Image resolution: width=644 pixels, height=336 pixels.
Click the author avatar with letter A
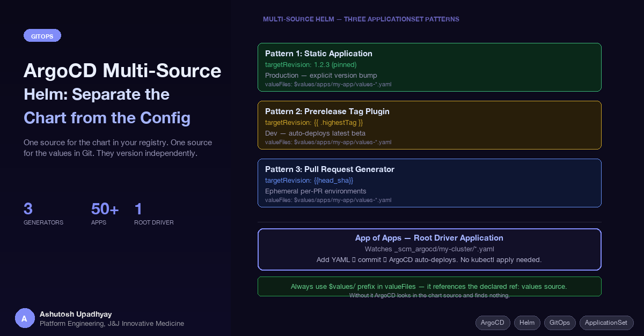[x=24, y=318]
